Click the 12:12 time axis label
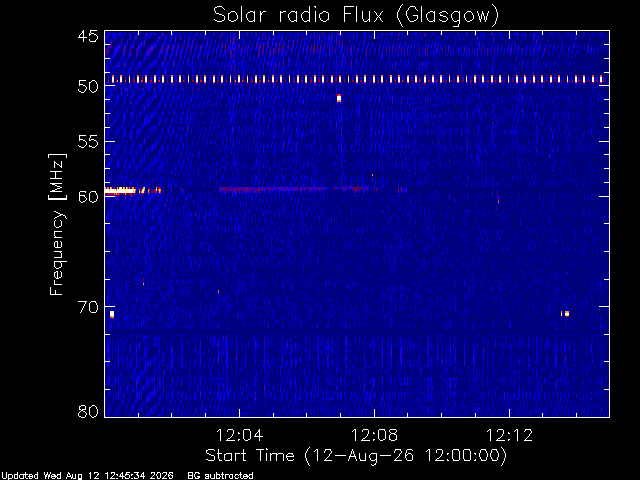This screenshot has height=480, width=640. coord(509,435)
